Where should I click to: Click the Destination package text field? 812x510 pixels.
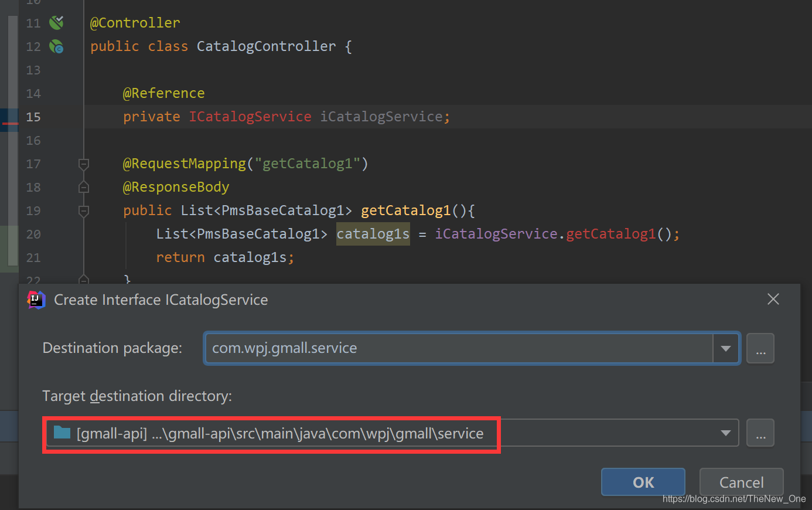(459, 348)
